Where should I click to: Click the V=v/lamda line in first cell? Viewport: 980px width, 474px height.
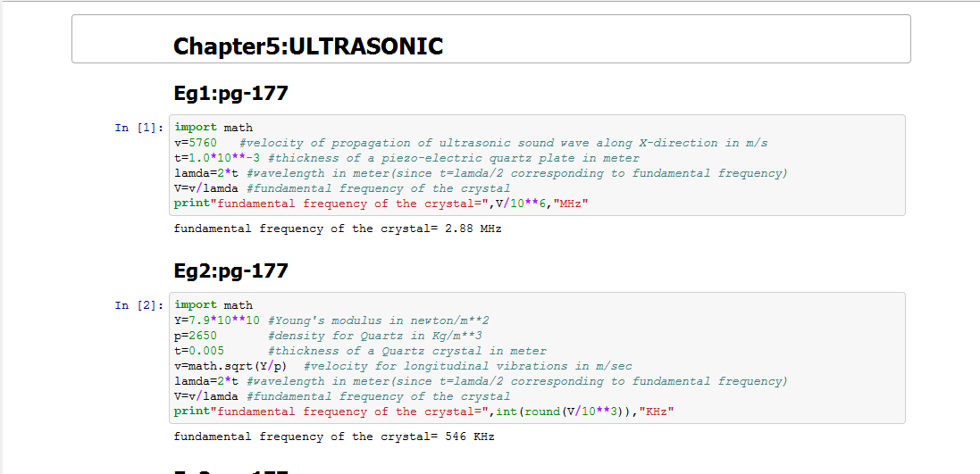click(342, 188)
